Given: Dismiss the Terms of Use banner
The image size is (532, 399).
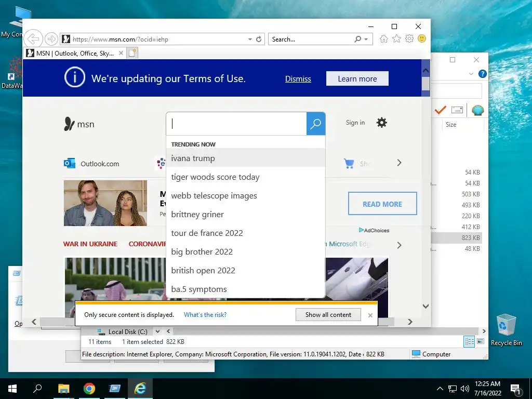Looking at the screenshot, I should (x=298, y=79).
